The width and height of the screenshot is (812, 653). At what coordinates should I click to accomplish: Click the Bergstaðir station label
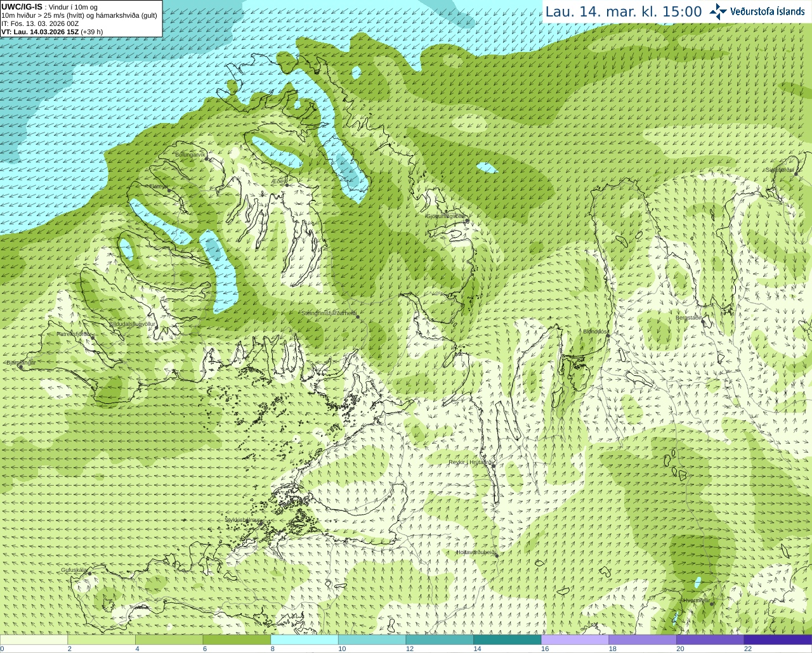point(688,318)
